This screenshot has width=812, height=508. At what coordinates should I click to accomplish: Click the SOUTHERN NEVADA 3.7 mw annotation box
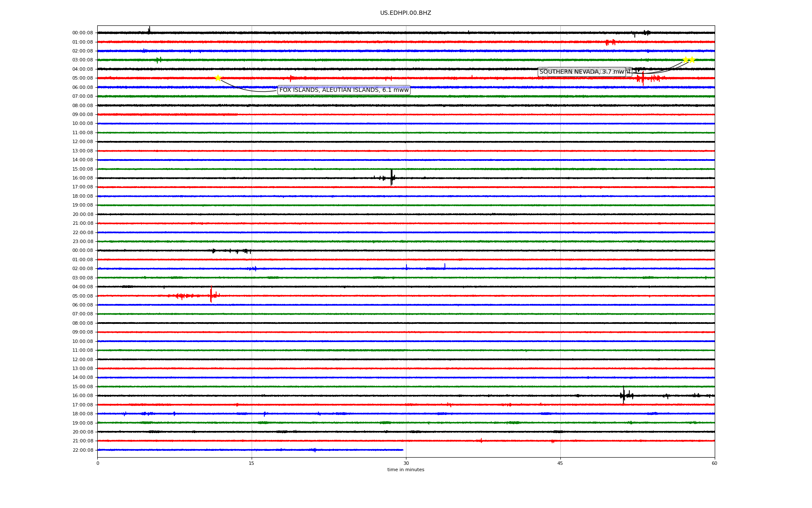pos(582,72)
